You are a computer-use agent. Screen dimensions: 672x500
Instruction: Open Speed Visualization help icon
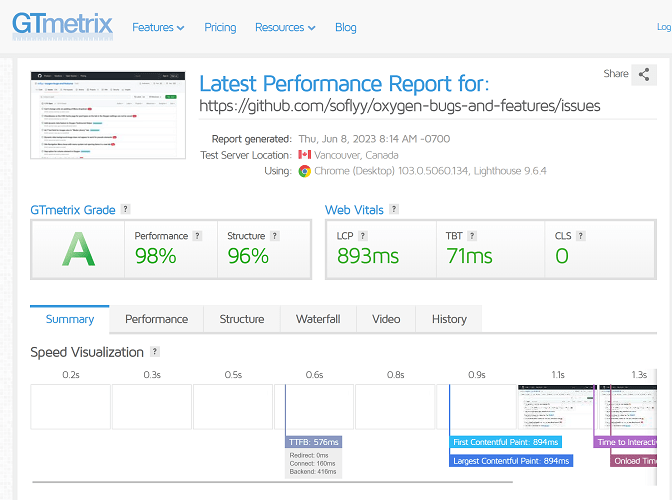[x=155, y=352]
